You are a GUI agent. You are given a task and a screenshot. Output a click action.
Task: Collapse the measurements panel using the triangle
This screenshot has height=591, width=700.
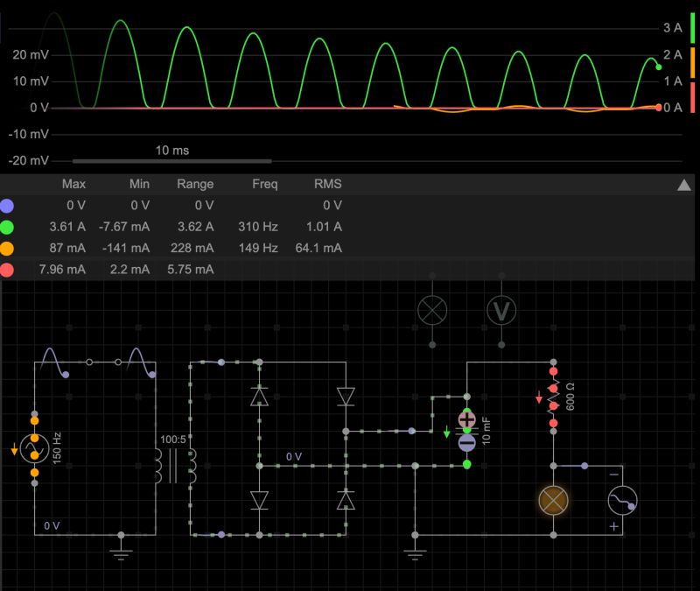(x=682, y=184)
